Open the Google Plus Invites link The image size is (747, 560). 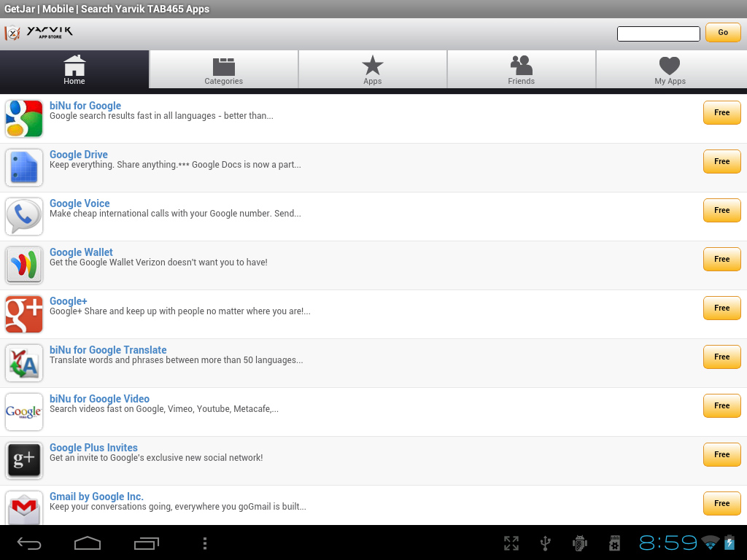[93, 448]
